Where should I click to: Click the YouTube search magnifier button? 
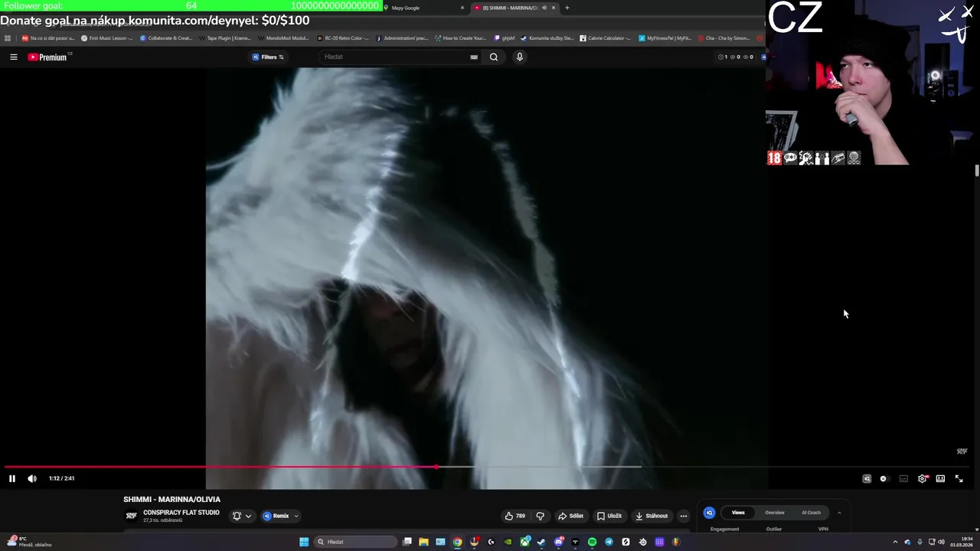pyautogui.click(x=494, y=57)
